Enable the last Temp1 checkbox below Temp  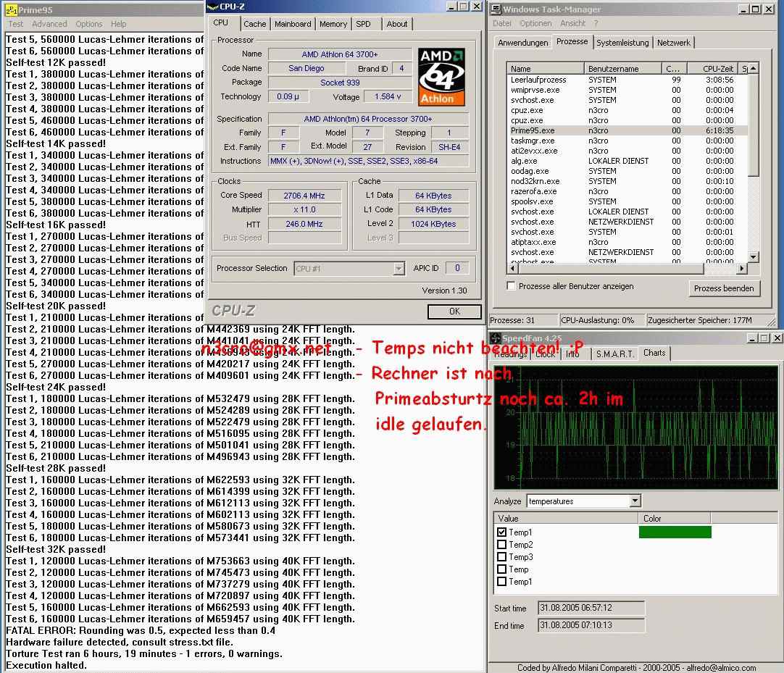click(x=502, y=582)
